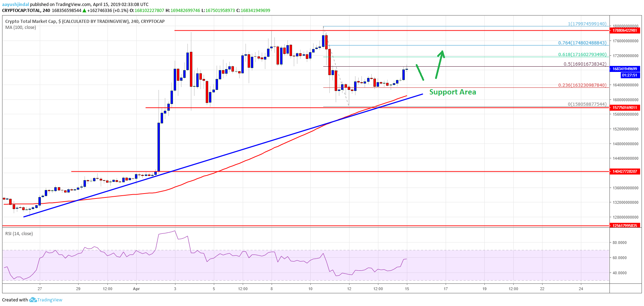Click the low value L:167501958973

[218, 11]
